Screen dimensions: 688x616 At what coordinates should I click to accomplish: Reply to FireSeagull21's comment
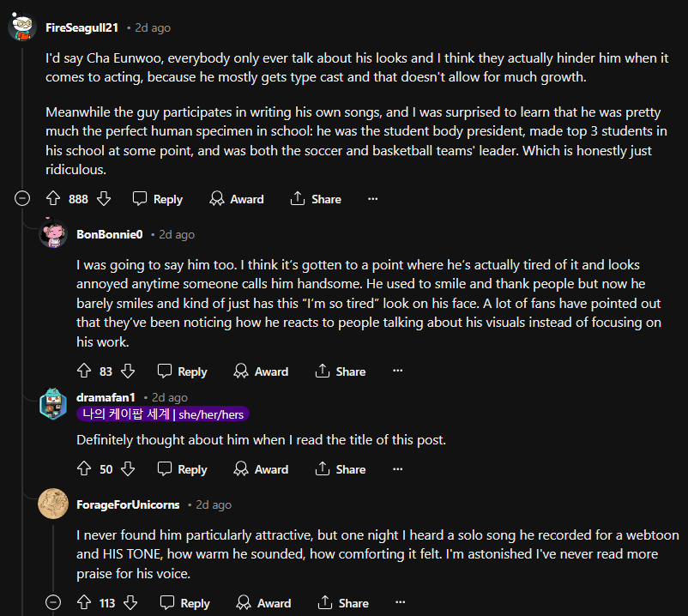click(x=158, y=199)
